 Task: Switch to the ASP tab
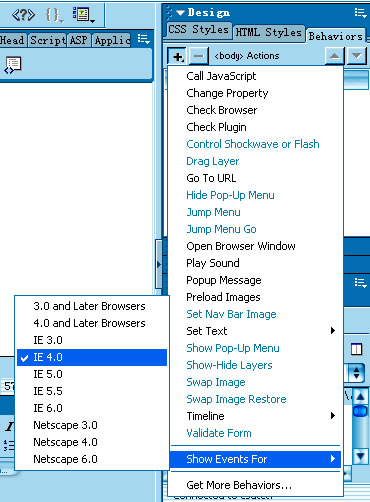(79, 40)
